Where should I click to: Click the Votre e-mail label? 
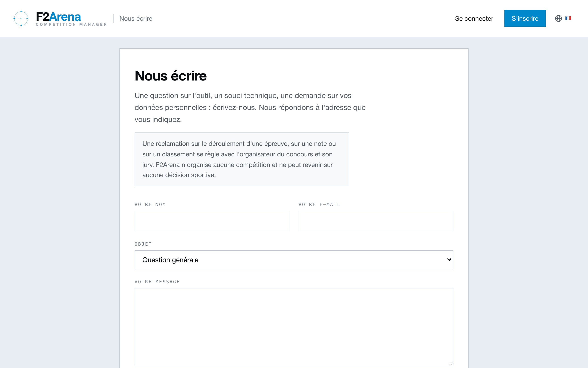tap(319, 205)
